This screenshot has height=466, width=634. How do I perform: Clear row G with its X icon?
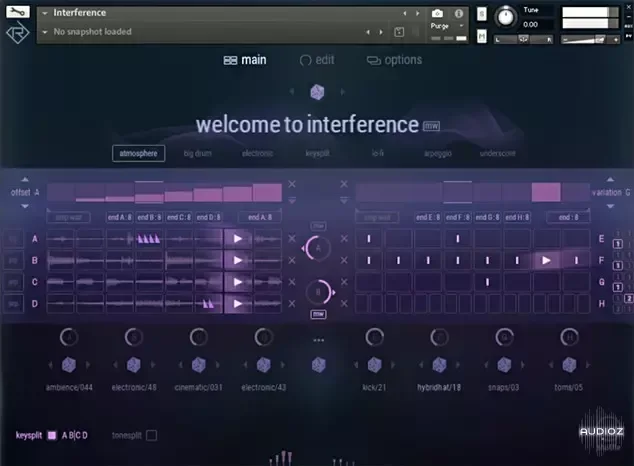click(x=344, y=282)
